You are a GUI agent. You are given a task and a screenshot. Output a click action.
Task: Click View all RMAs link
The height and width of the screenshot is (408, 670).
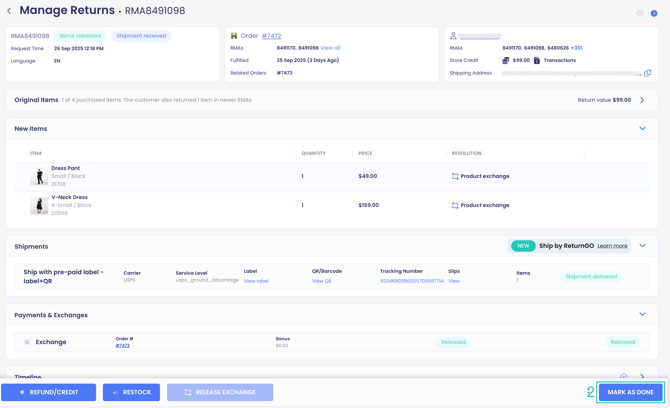pyautogui.click(x=330, y=48)
